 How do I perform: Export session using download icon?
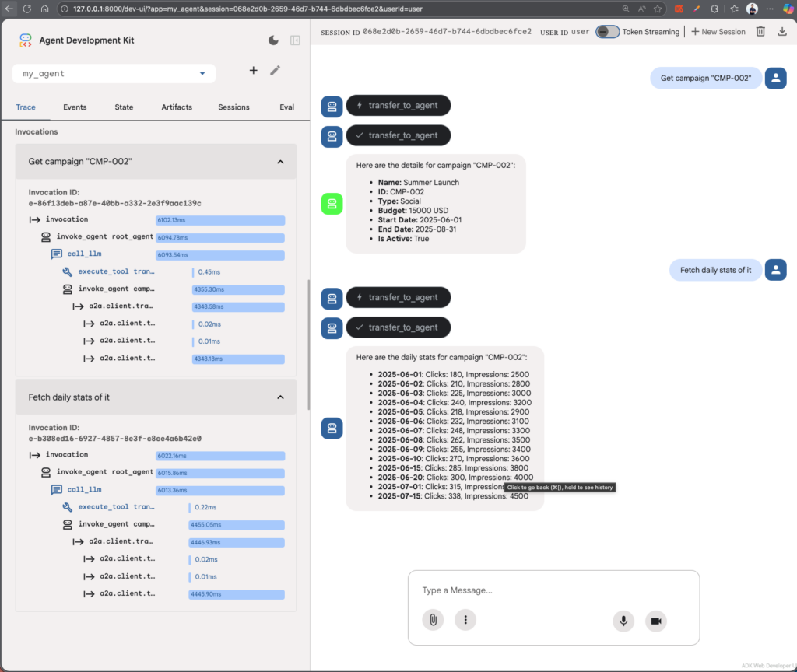(x=782, y=32)
